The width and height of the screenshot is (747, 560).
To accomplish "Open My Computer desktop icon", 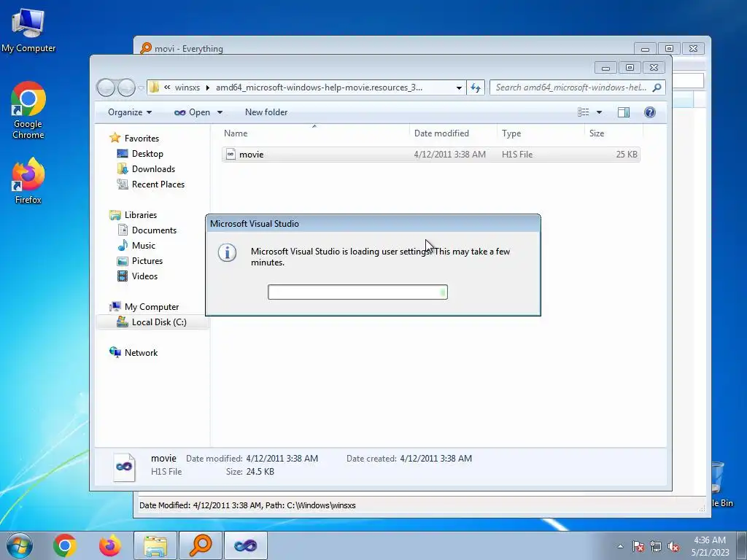I will 28,29.
